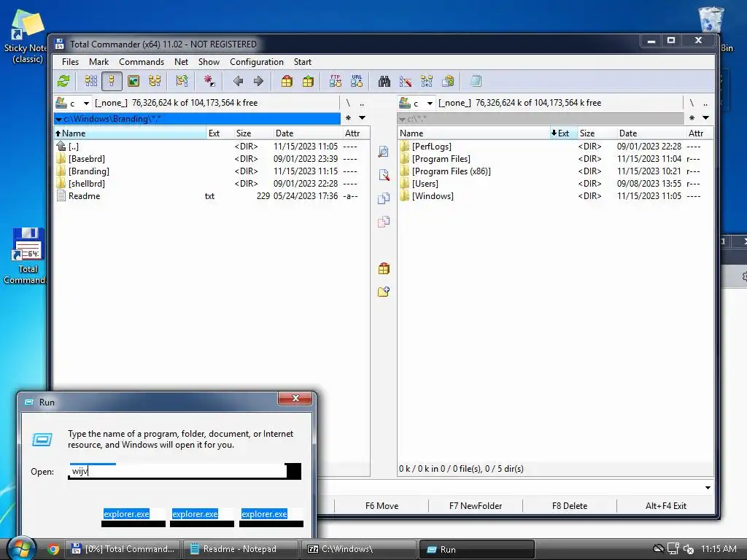
Task: Click the F7 NewFolder button
Action: (x=476, y=506)
